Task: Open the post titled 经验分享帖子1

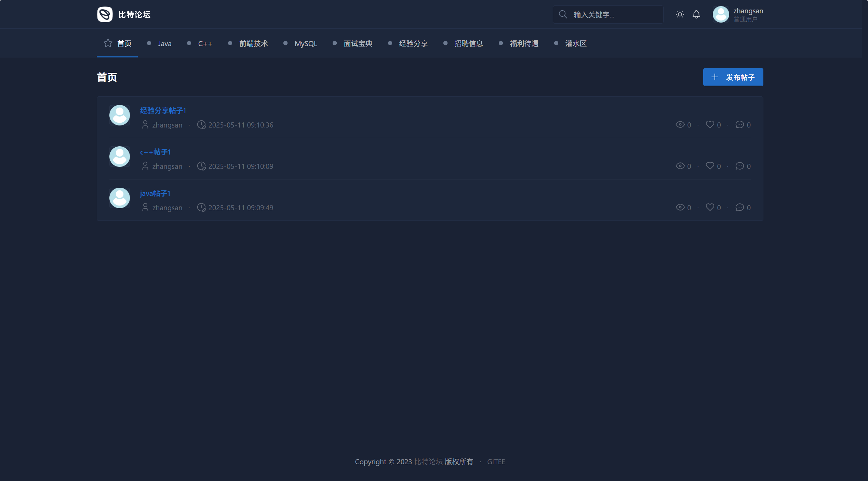Action: 163,110
